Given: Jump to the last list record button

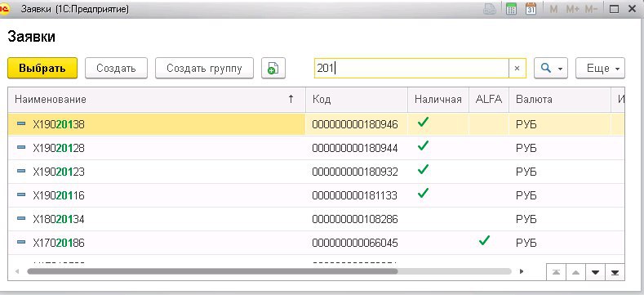Looking at the screenshot, I should pyautogui.click(x=615, y=272).
